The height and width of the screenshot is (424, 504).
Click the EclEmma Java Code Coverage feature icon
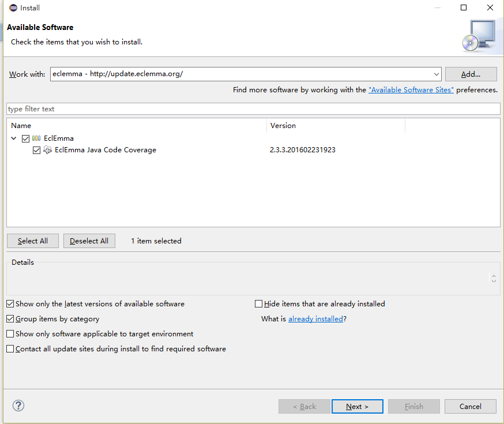tap(47, 150)
